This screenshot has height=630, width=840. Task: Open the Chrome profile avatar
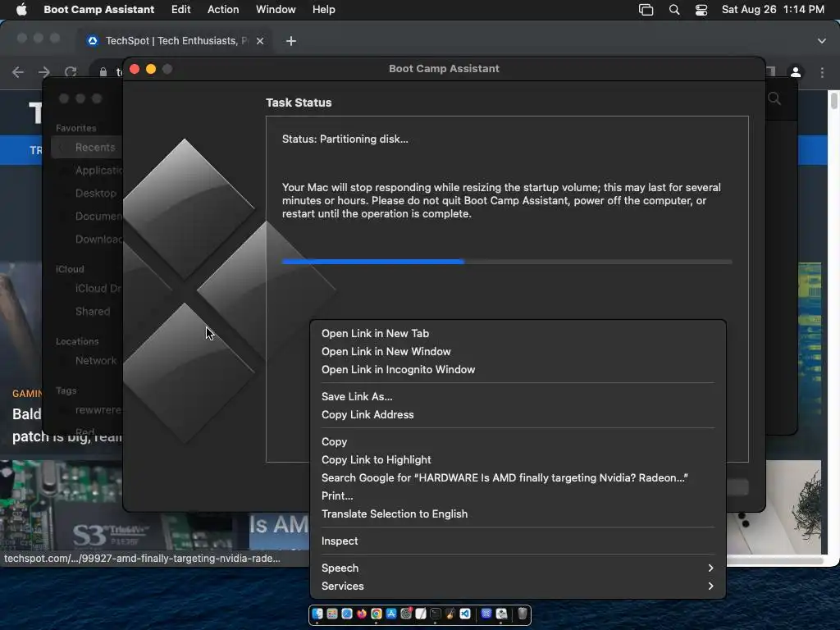(796, 72)
